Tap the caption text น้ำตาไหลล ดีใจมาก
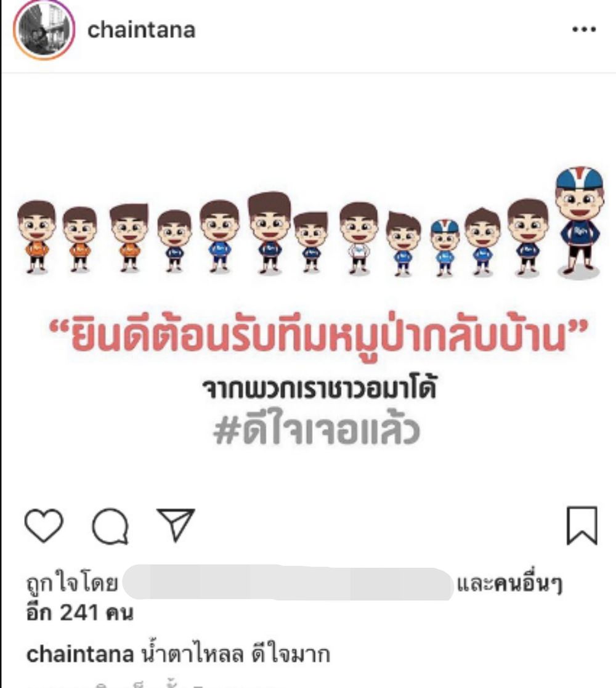 point(235,654)
